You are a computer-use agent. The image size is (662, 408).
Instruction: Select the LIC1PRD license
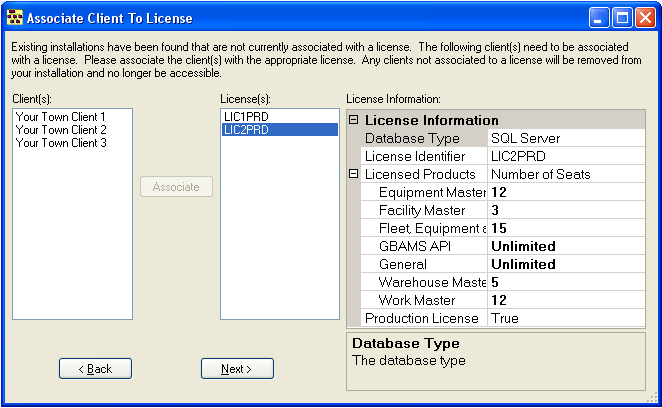coord(246,117)
